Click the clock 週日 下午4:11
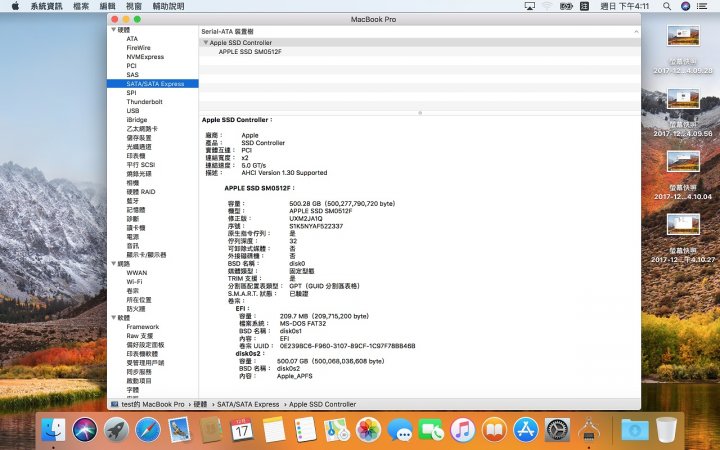 point(624,6)
